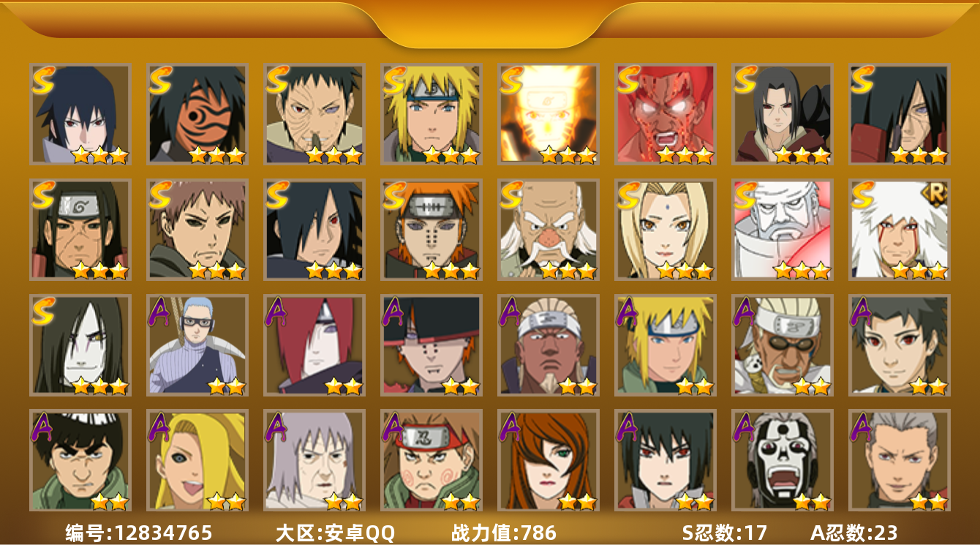980x545 pixels.
Task: Click the masked Hidan skull-face card
Action: tap(782, 460)
